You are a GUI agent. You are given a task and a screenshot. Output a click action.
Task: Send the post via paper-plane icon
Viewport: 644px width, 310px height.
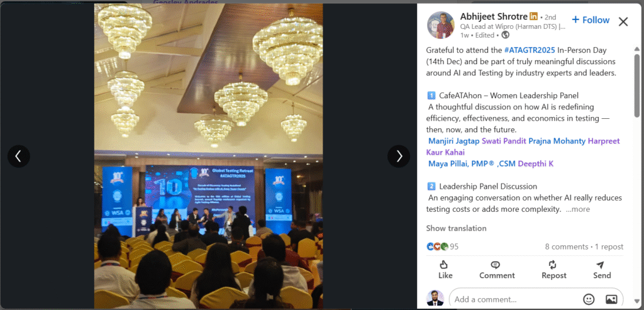point(602,270)
